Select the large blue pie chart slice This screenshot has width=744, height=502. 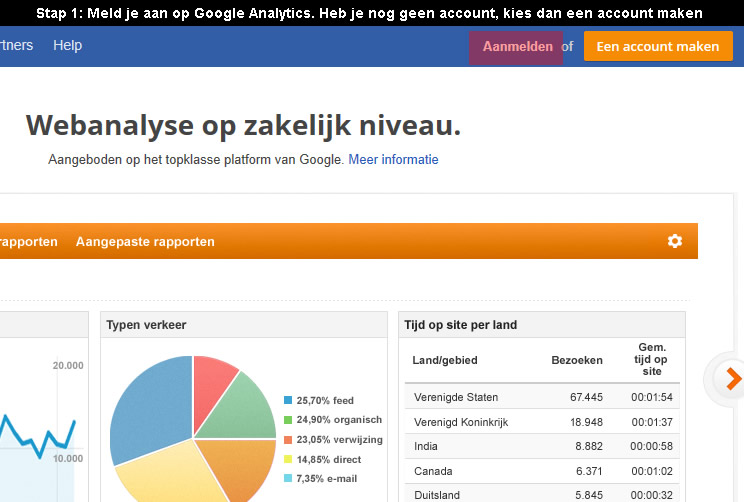(154, 408)
